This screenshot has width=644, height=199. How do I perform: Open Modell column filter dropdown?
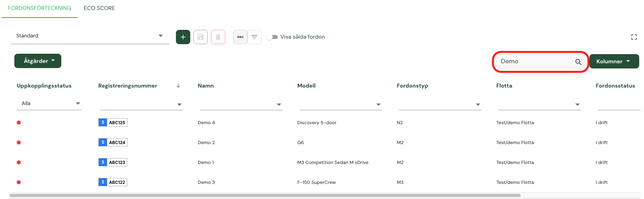point(340,104)
